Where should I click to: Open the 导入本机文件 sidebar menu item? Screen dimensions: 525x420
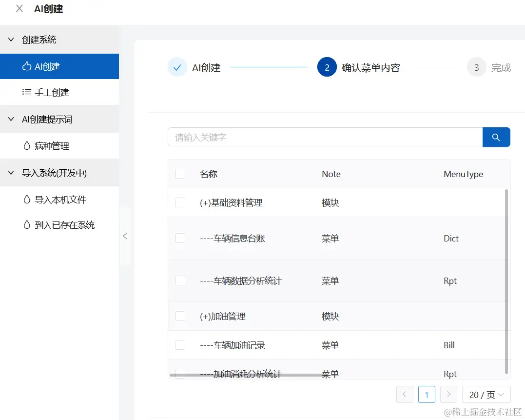click(x=59, y=200)
